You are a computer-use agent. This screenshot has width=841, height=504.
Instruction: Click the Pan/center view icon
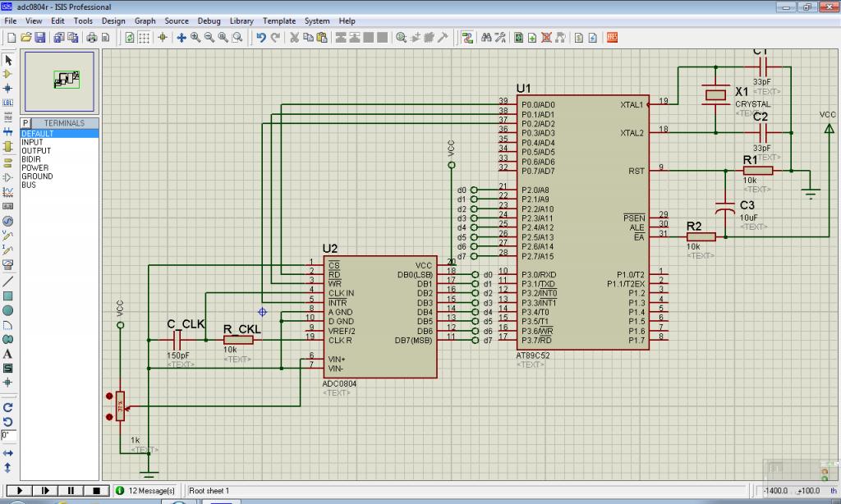coord(182,38)
